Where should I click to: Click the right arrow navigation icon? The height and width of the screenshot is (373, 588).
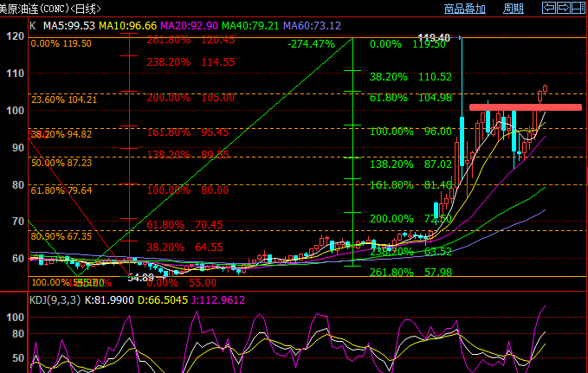tap(563, 8)
